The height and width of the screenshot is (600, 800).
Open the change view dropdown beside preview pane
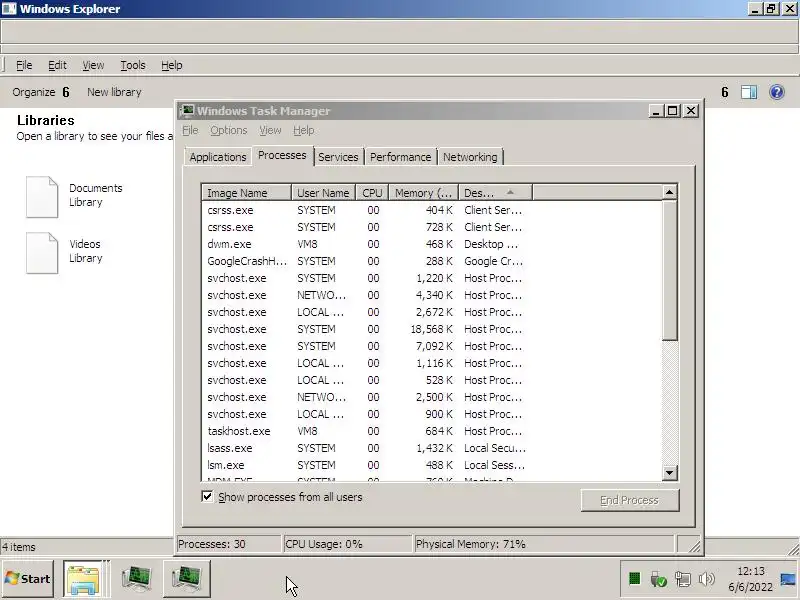click(724, 92)
